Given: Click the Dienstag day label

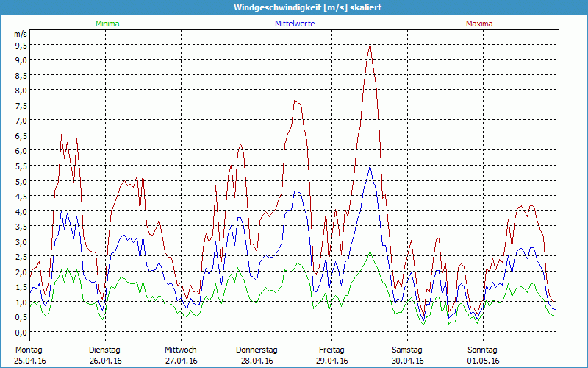Looking at the screenshot, I should 104,350.
